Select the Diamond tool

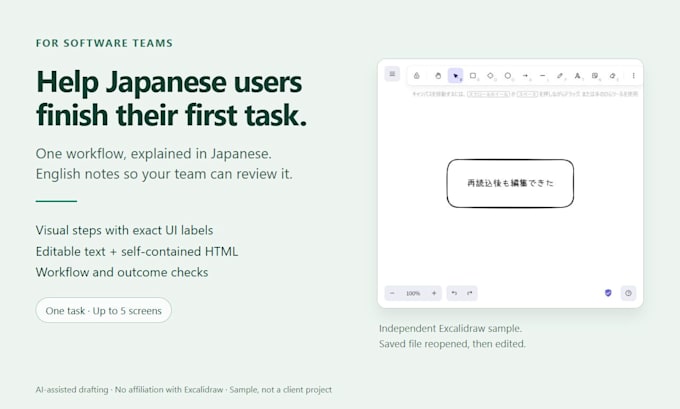point(490,75)
